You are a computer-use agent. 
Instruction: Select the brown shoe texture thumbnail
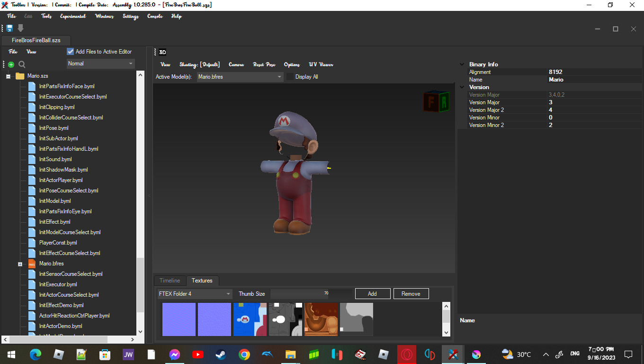(321, 319)
